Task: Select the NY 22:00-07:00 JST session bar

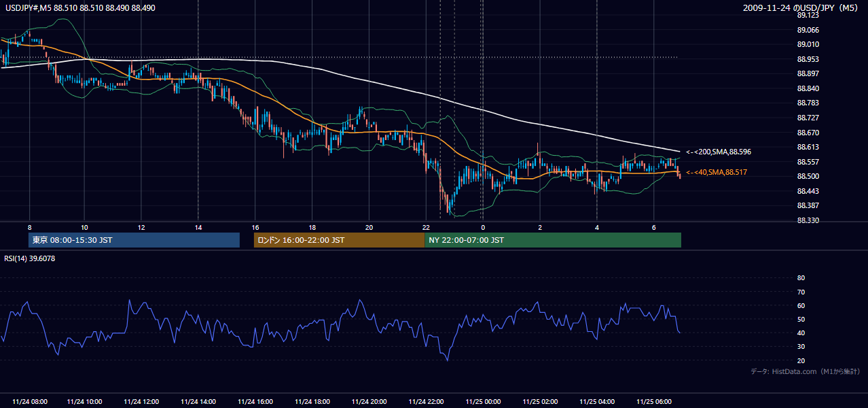Action: (553, 240)
